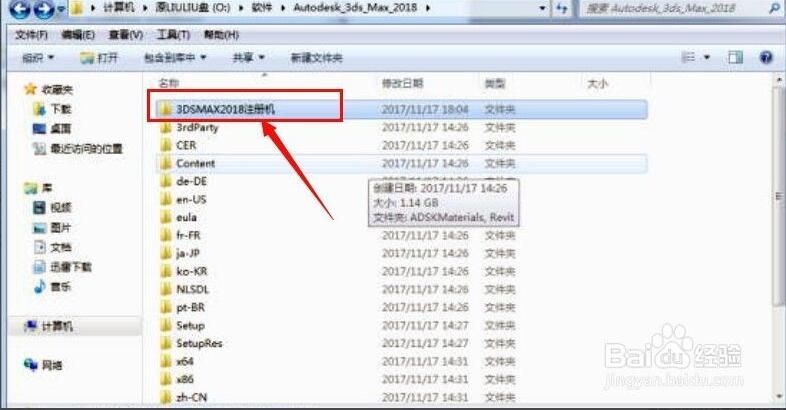786x410 pixels.
Task: Open the 编辑(E) menu
Action: pyautogui.click(x=78, y=35)
